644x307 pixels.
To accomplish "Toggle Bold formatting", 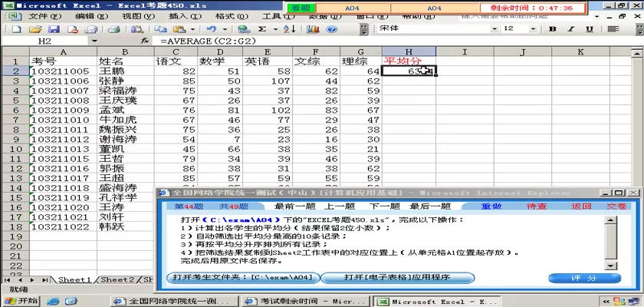I will click(x=553, y=28).
